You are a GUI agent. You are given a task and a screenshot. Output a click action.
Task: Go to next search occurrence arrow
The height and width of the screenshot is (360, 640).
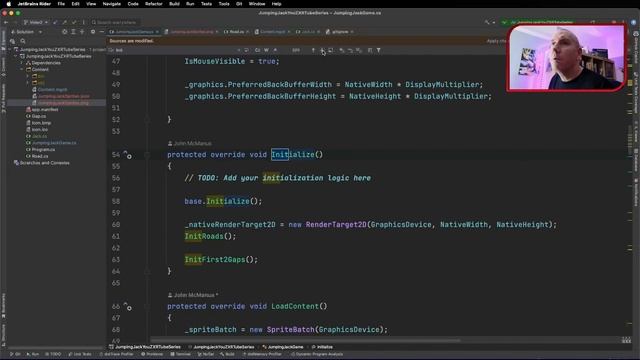point(322,50)
